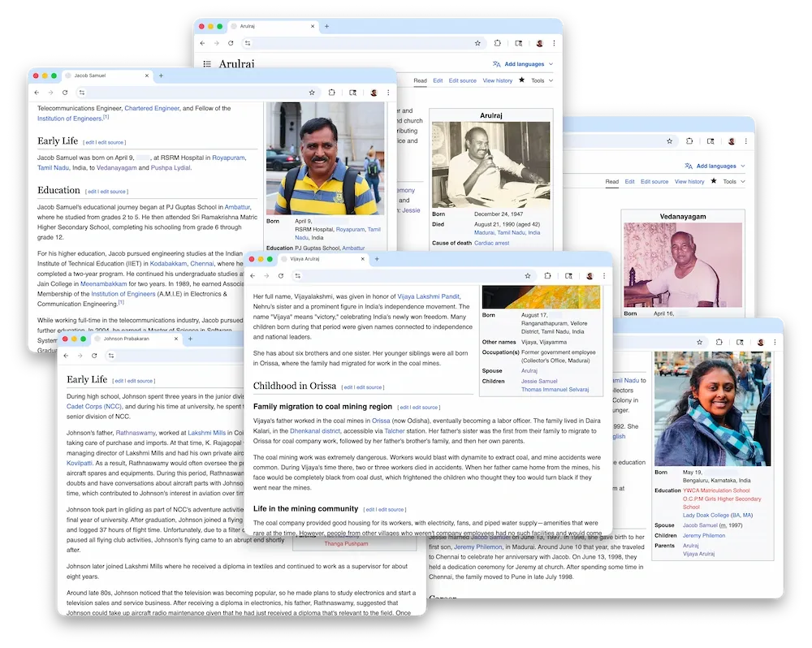812x648 pixels.
Task: View site information in the Johnson Prabakaran window
Action: coord(111,356)
